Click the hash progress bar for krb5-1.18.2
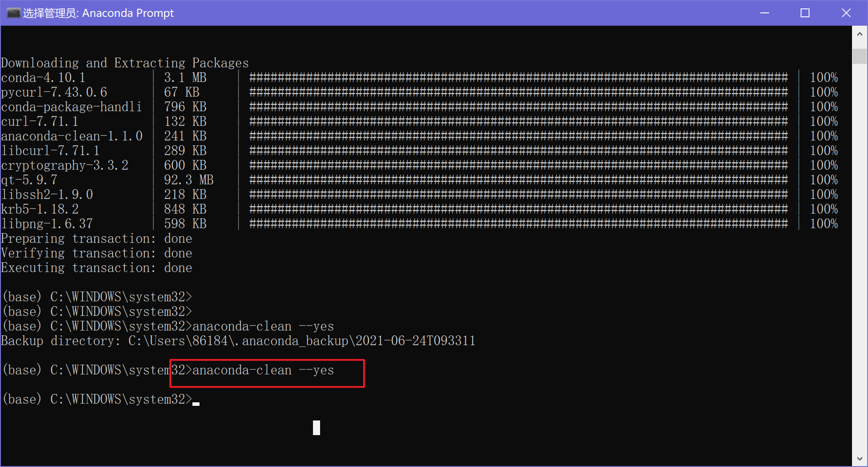Screen dimensions: 868x467 519,209
